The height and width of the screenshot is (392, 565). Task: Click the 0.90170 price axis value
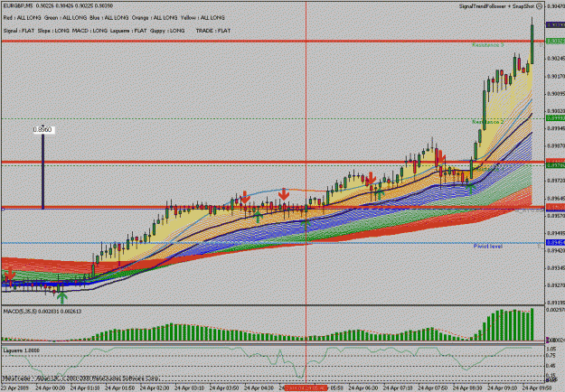(556, 76)
